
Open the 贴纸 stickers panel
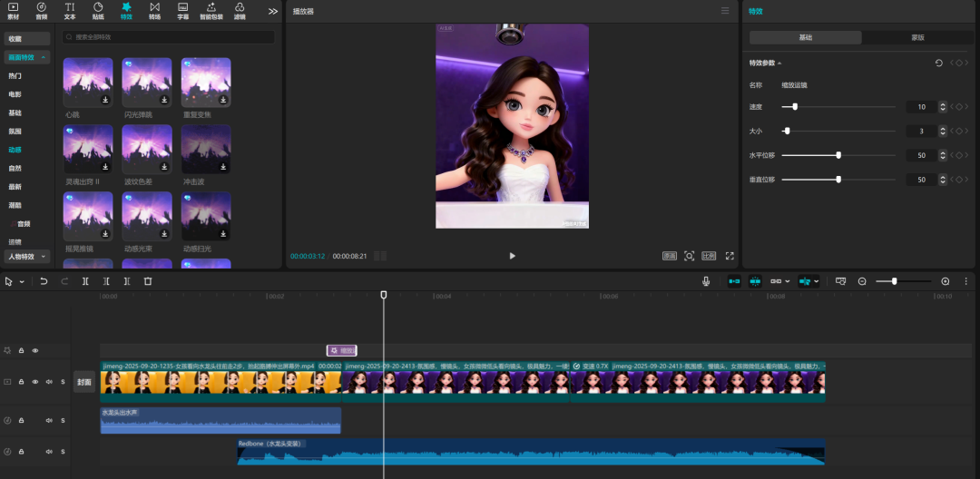pos(98,10)
